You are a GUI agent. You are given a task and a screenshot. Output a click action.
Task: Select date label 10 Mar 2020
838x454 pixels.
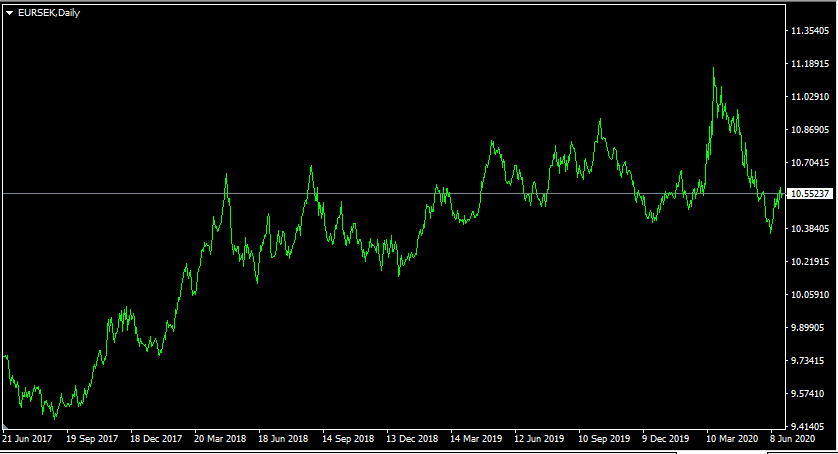point(732,439)
